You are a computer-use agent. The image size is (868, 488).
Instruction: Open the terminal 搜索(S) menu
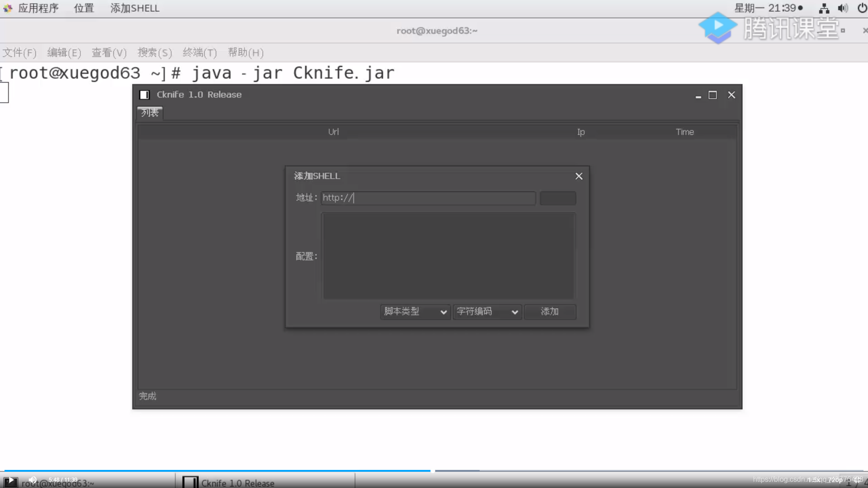(155, 52)
